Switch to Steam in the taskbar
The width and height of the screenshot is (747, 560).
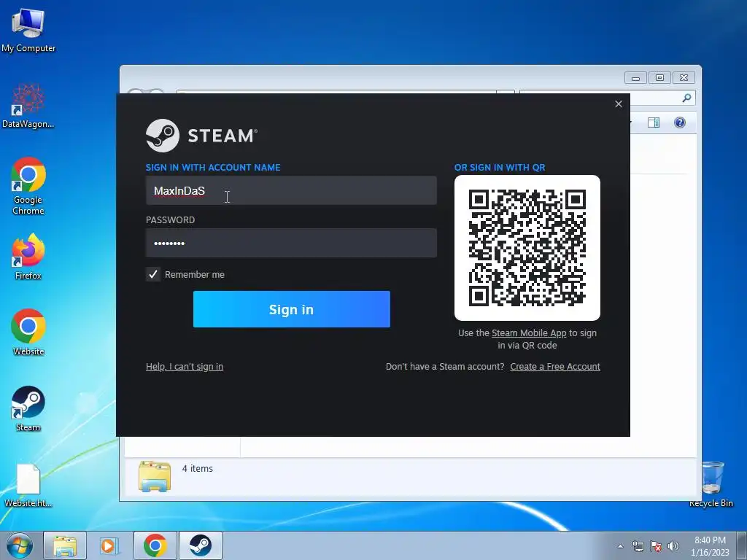pos(200,545)
